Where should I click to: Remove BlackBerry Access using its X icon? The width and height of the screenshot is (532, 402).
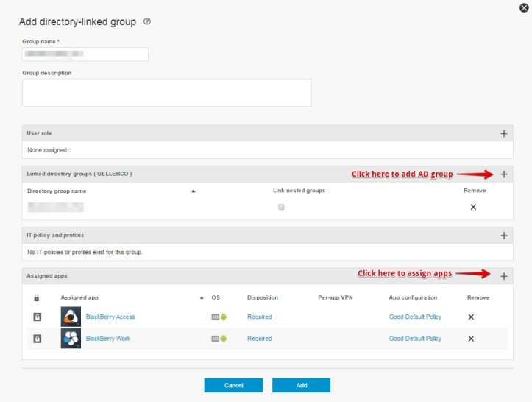471,317
